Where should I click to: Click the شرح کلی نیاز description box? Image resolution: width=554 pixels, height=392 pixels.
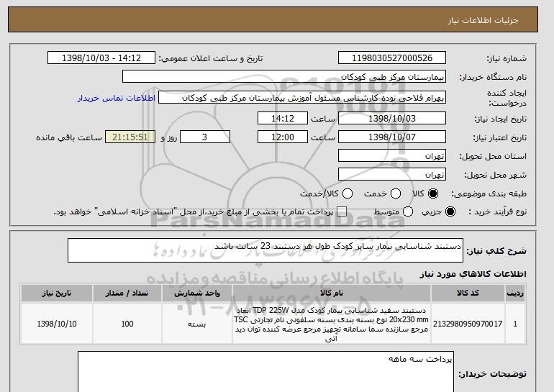(265, 250)
